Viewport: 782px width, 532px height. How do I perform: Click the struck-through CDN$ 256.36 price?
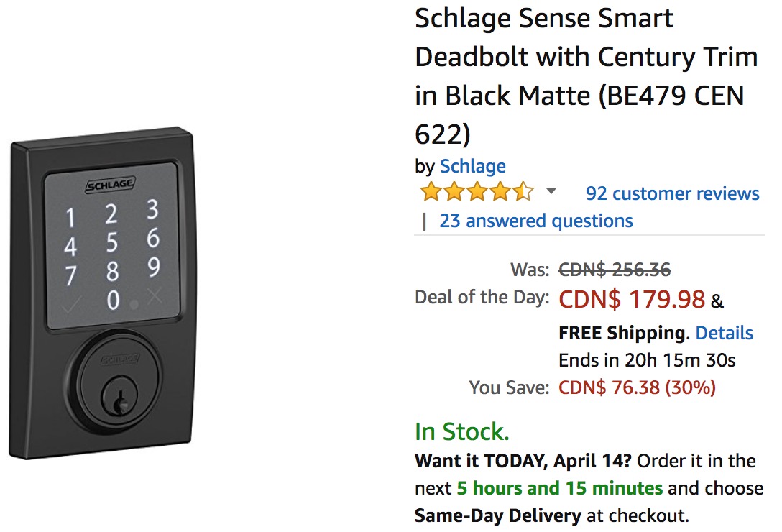(615, 270)
